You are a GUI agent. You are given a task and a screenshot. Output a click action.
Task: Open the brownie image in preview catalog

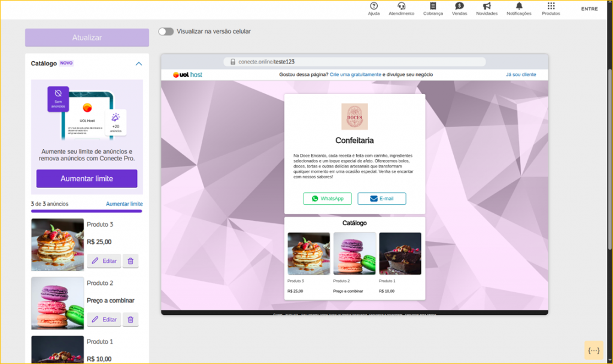(x=400, y=254)
